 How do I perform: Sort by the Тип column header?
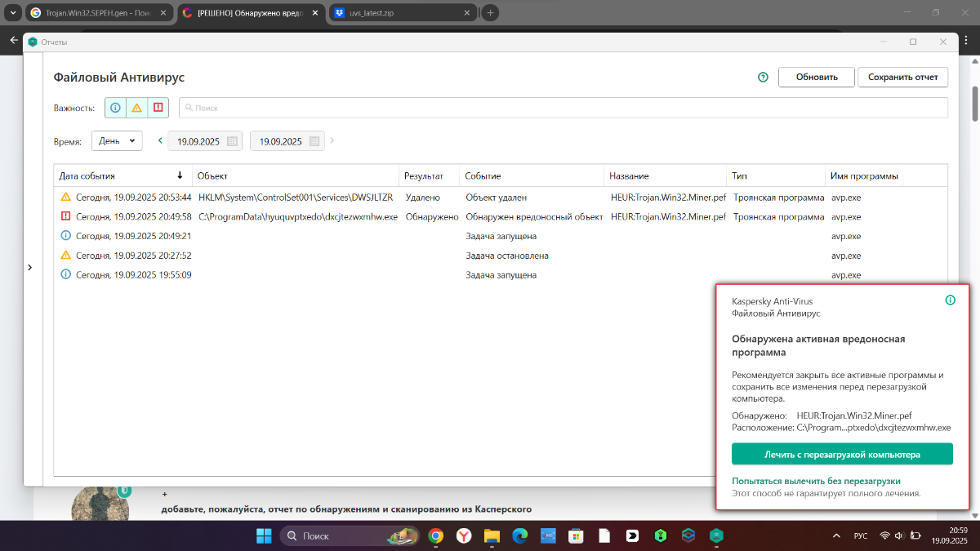click(x=777, y=176)
